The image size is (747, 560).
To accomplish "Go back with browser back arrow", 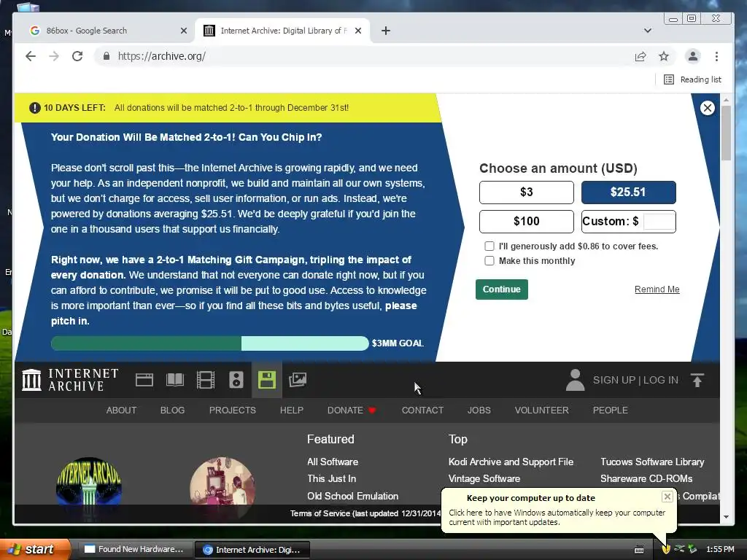I will click(31, 56).
